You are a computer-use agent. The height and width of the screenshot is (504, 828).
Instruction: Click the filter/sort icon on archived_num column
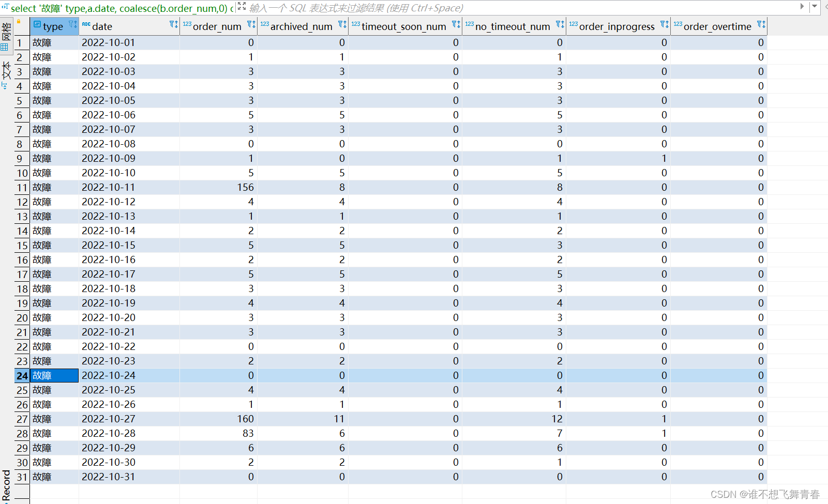point(342,24)
